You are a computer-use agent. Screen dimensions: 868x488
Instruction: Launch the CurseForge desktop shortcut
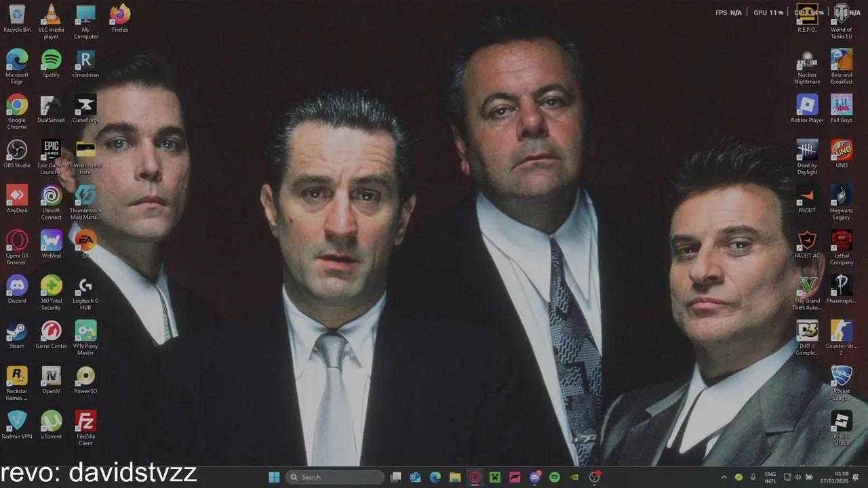point(85,109)
